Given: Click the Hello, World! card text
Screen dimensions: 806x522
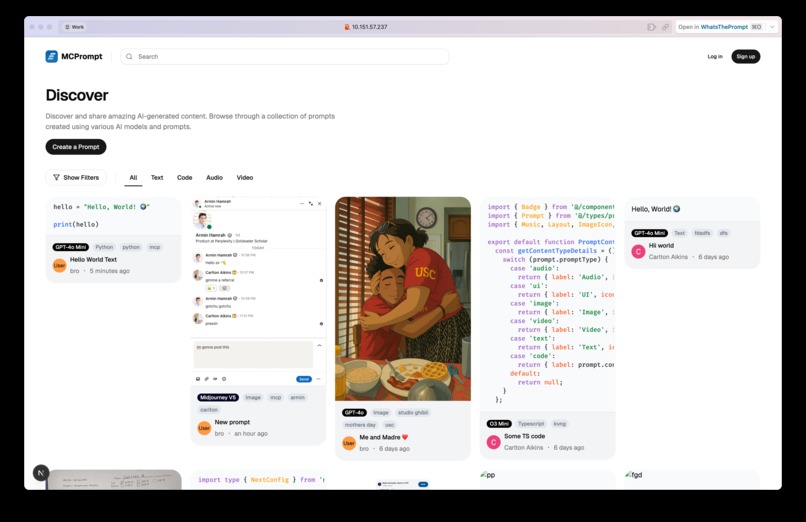Looking at the screenshot, I should [x=655, y=209].
